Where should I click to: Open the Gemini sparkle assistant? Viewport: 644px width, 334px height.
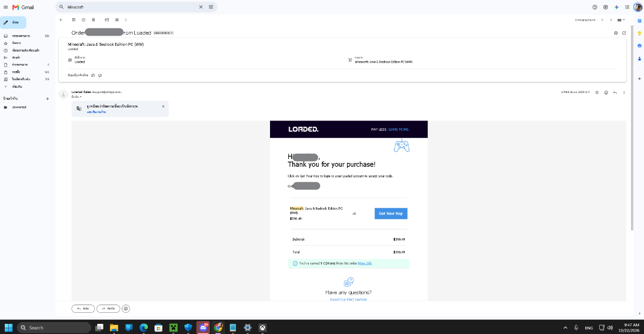click(617, 7)
